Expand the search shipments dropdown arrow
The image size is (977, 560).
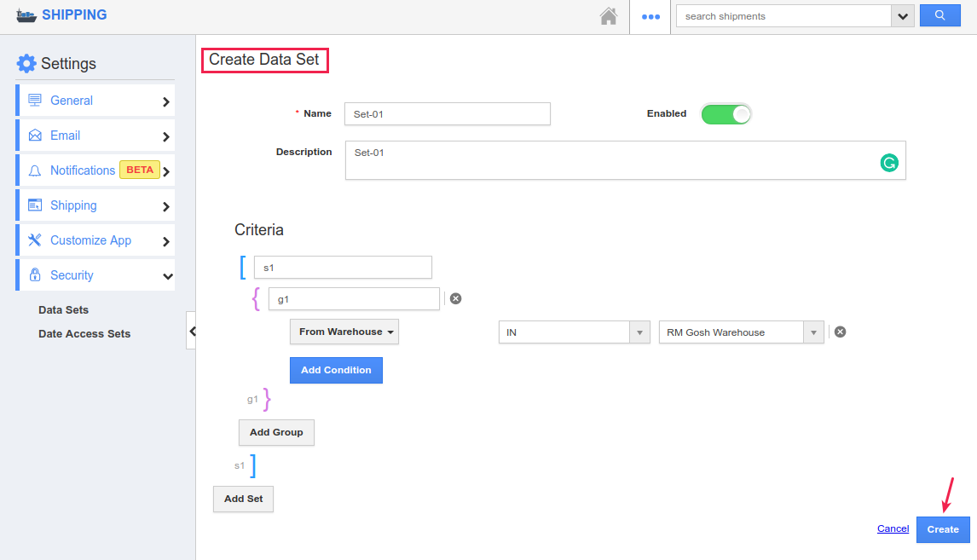click(x=903, y=16)
